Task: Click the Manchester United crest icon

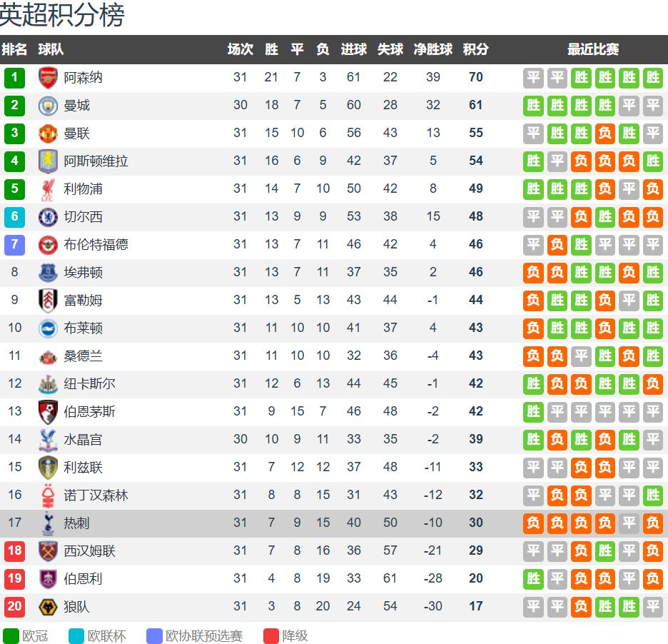Action: click(48, 134)
